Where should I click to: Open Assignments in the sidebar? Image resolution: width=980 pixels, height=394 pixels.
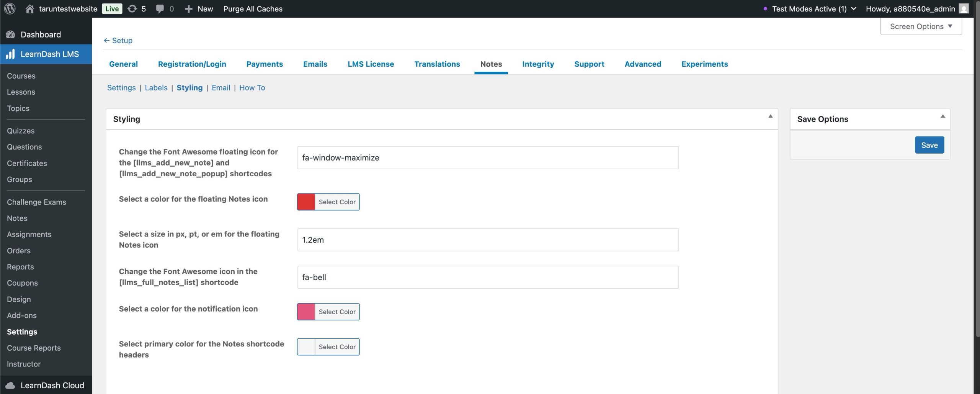(29, 234)
